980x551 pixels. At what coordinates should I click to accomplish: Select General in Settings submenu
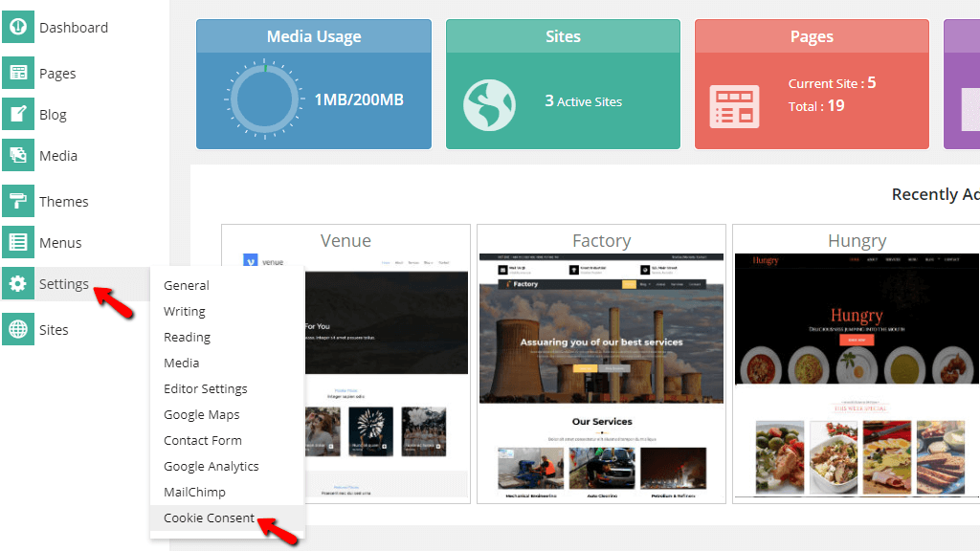point(187,285)
